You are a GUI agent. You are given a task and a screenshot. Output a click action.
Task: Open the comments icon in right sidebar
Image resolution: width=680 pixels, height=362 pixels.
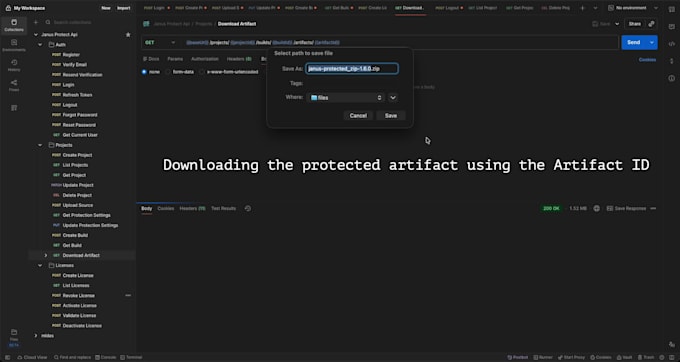671,26
